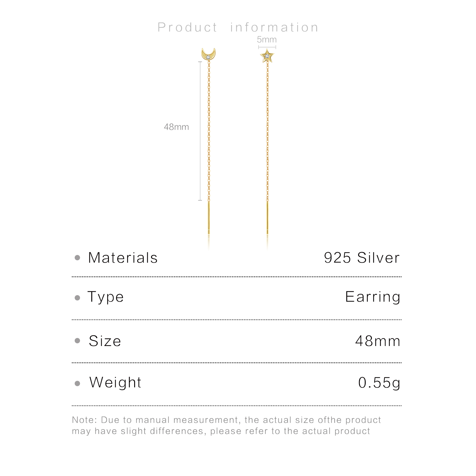The image size is (476, 476).
Task: Click the 925 Silver value
Action: point(362,258)
